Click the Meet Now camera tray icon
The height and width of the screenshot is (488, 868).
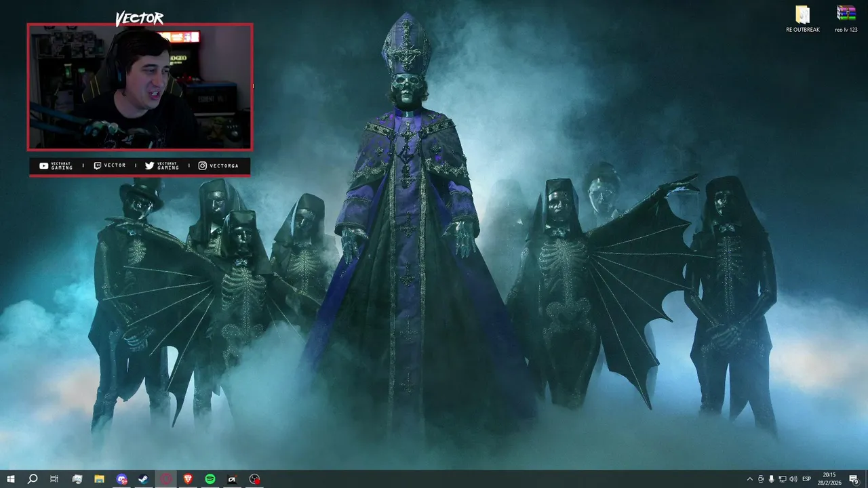click(x=761, y=479)
